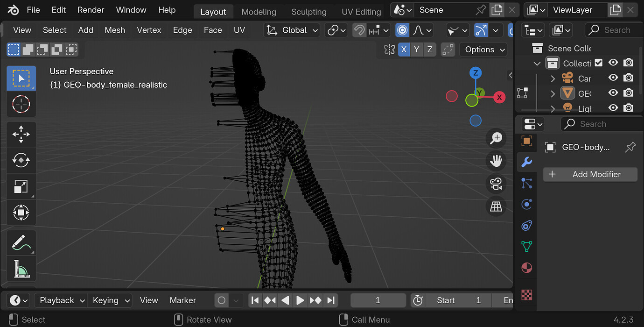Disable the Light's render camera toggle

(628, 108)
